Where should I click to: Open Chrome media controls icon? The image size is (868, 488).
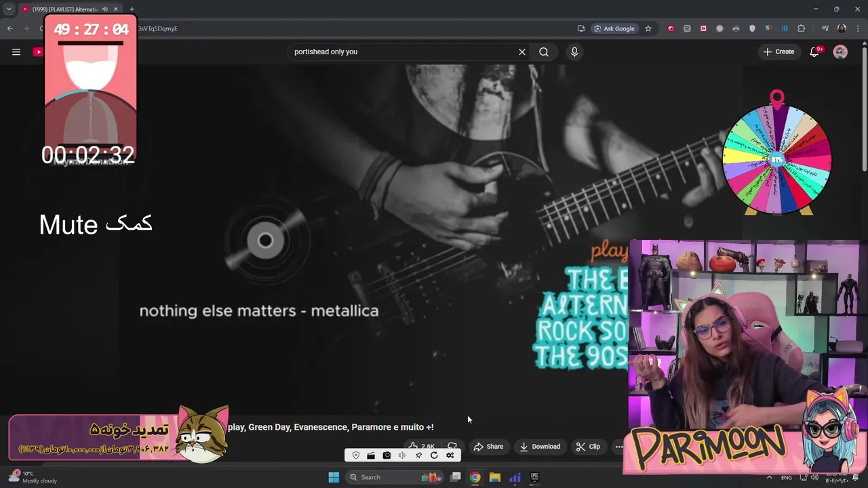(x=825, y=28)
